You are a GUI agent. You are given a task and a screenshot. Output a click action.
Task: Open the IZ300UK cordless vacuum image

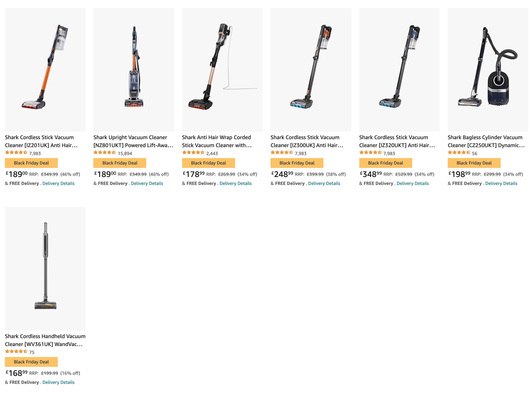tap(311, 70)
